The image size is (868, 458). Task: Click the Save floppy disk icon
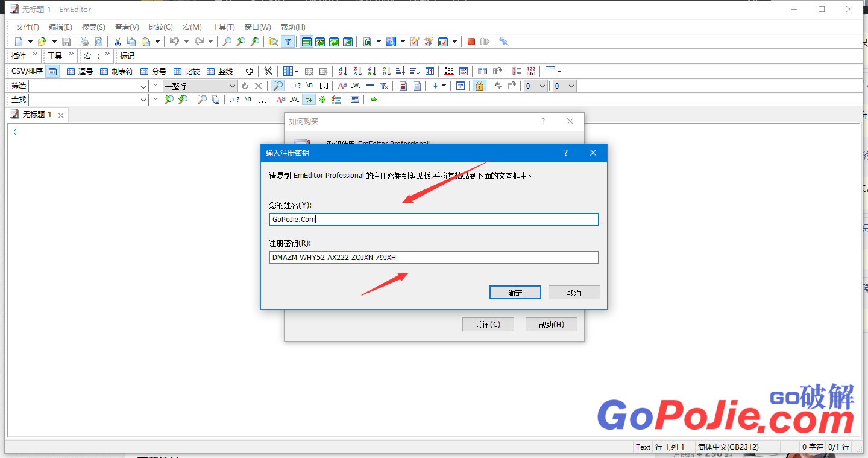(66, 42)
